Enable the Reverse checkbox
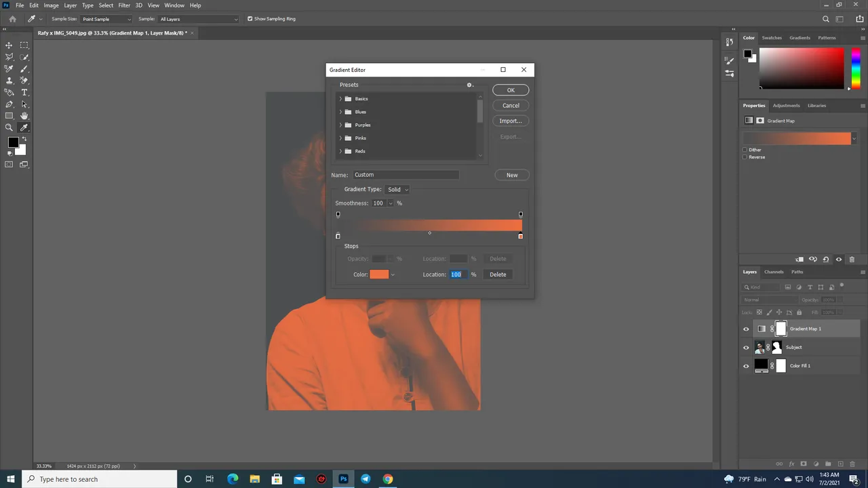Viewport: 868px width, 488px height. (x=745, y=157)
